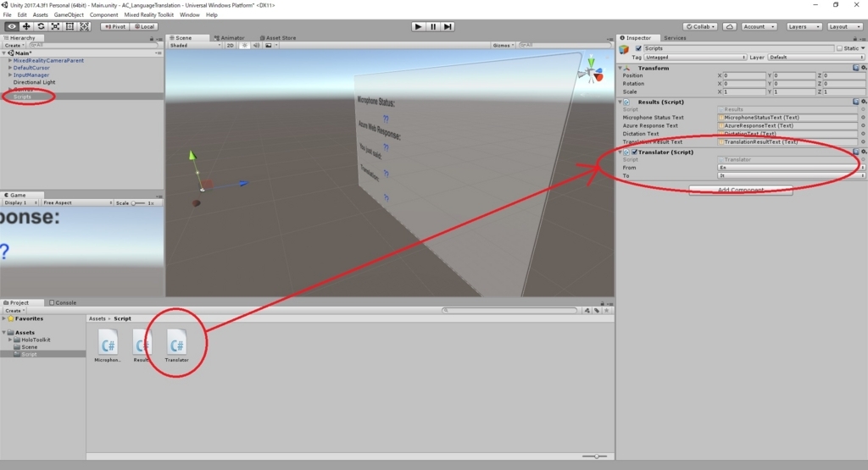Select the Scale tool
This screenshot has height=470, width=868.
(x=55, y=26)
